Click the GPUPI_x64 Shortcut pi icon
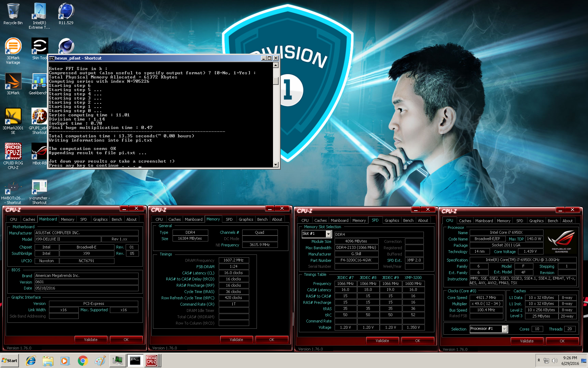The width and height of the screenshot is (588, 368). [38, 121]
